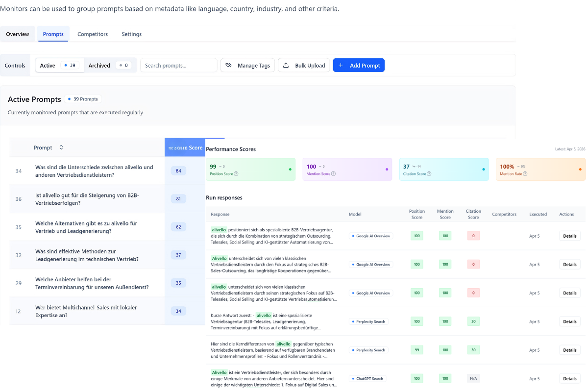This screenshot has height=392, width=588.
Task: Open Details for response starting "Kurze Antwort zuerst"
Action: (x=570, y=321)
